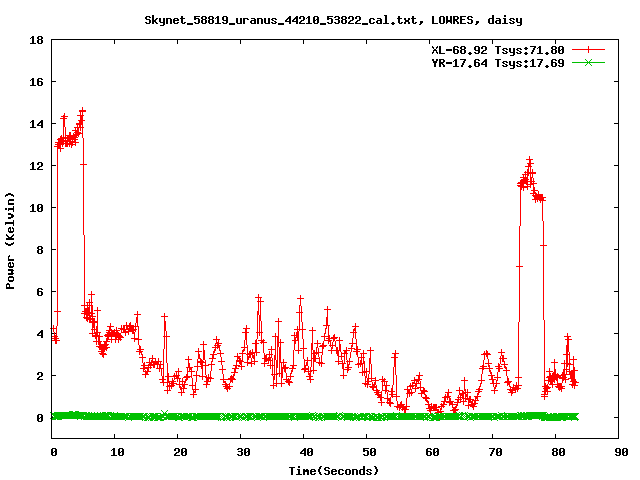Click y-axis tick label 18
This screenshot has width=640, height=480.
pos(36,40)
